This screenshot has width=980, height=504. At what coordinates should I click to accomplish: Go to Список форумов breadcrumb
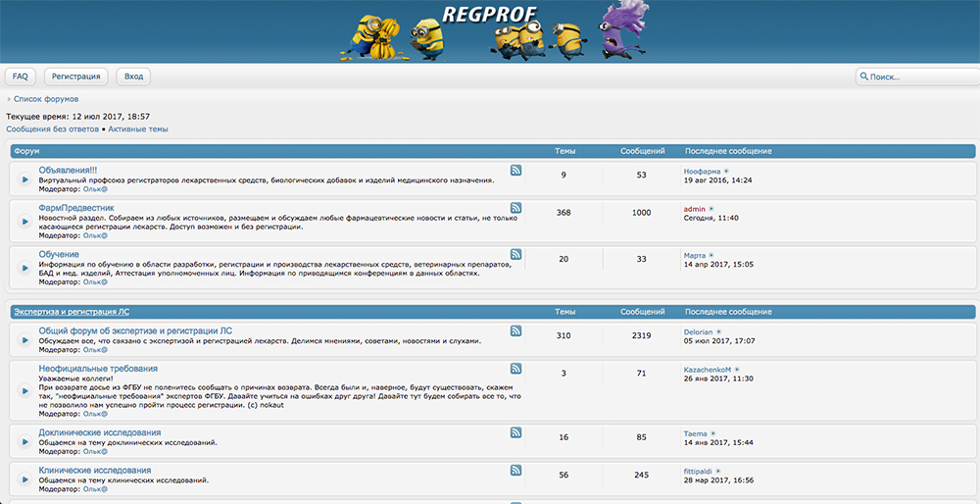click(x=46, y=99)
